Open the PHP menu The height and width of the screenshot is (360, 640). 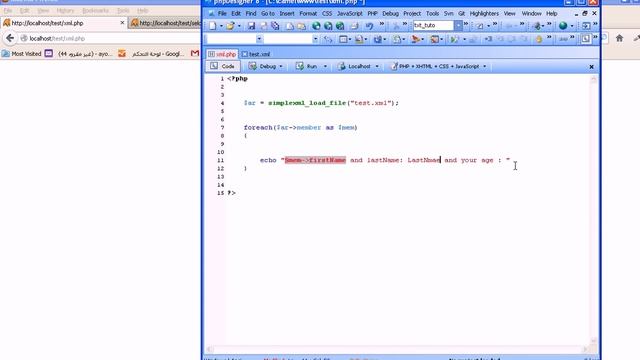[x=372, y=13]
